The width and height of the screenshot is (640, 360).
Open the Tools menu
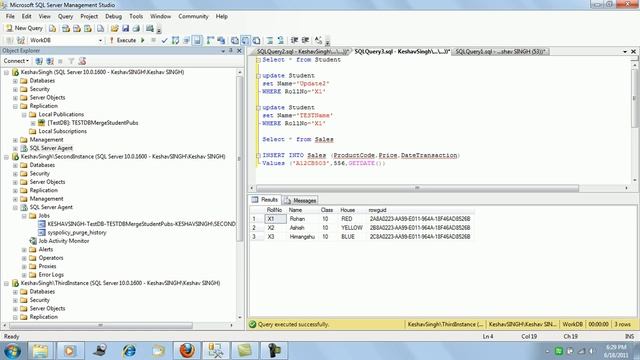click(x=136, y=16)
